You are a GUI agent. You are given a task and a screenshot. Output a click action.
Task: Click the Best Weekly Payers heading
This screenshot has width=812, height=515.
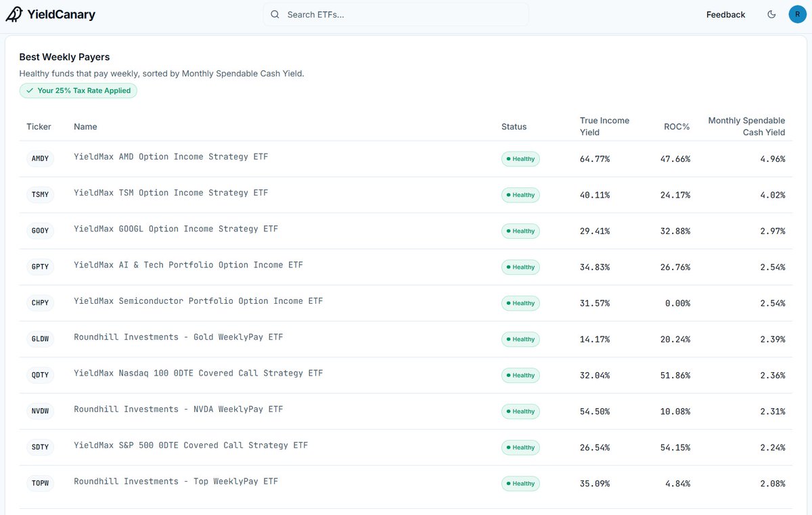click(64, 57)
